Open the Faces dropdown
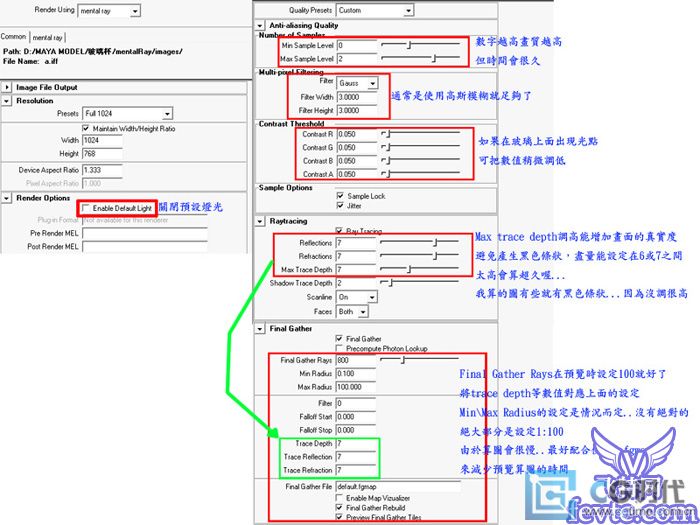The image size is (700, 525). (352, 312)
